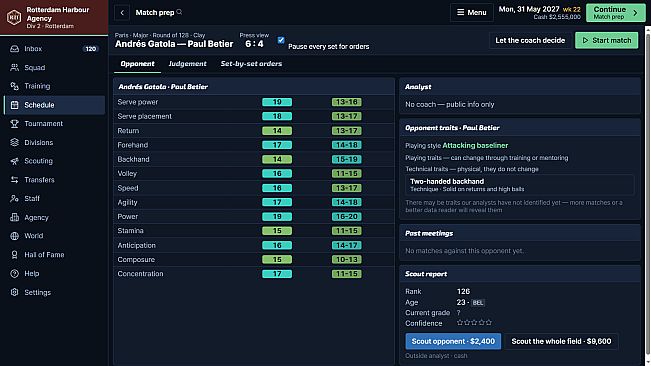Viewport: 651px width, 366px height.
Task: Open the Tournament menu label
Action: (44, 124)
